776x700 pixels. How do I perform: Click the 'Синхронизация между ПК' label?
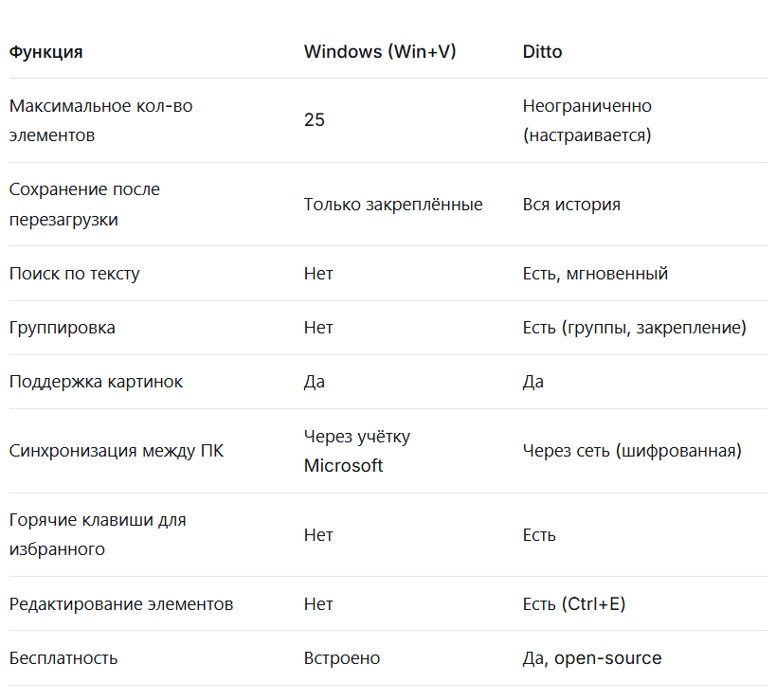pos(116,451)
